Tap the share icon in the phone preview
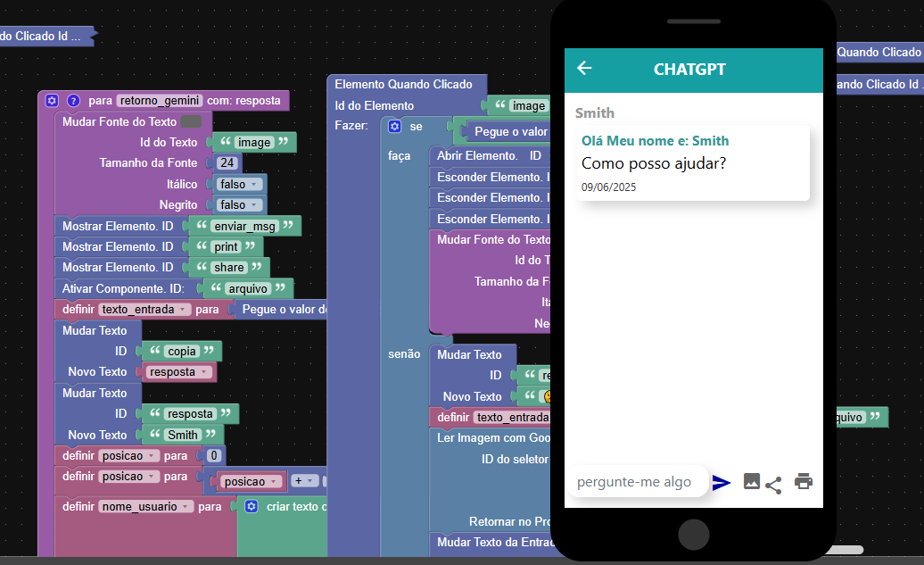The height and width of the screenshot is (565, 924). click(x=773, y=485)
